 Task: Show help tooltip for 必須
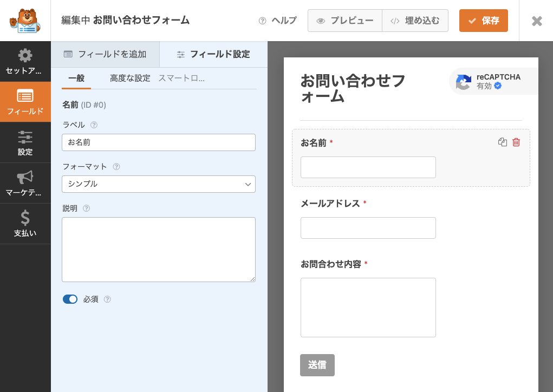coord(108,299)
